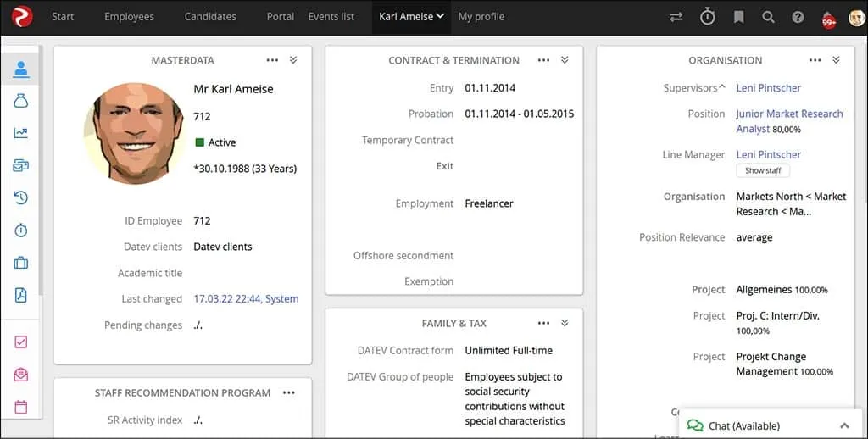
Task: Expand the Chat (Available) panel
Action: tap(844, 425)
